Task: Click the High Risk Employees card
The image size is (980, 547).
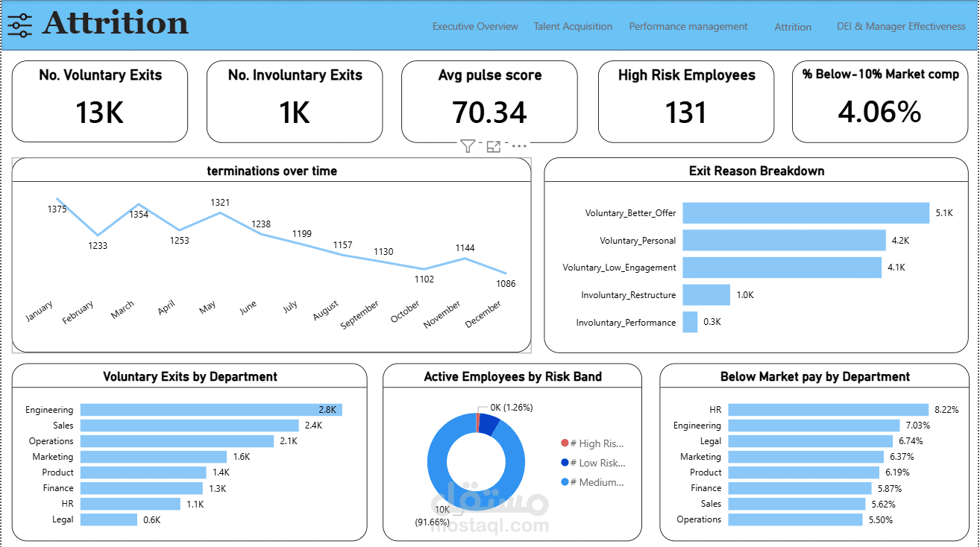Action: 686,101
